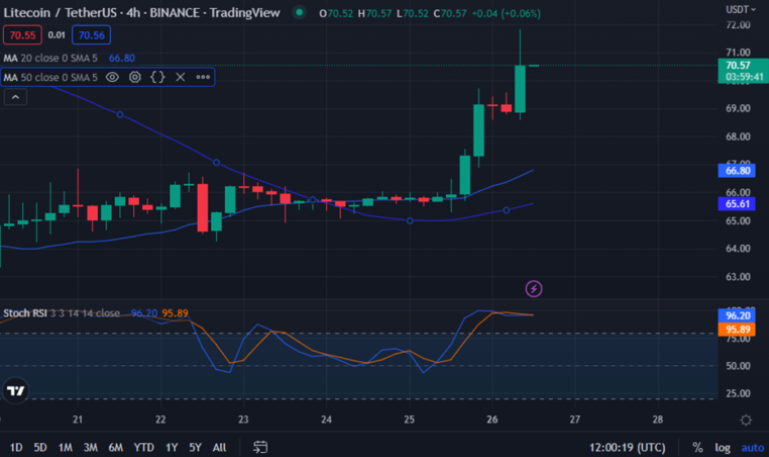Click the TradingView logo icon

tap(15, 391)
